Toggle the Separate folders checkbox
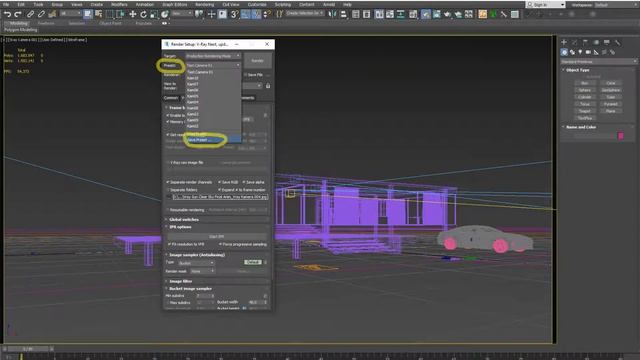This screenshot has width=640, height=360. 168,190
